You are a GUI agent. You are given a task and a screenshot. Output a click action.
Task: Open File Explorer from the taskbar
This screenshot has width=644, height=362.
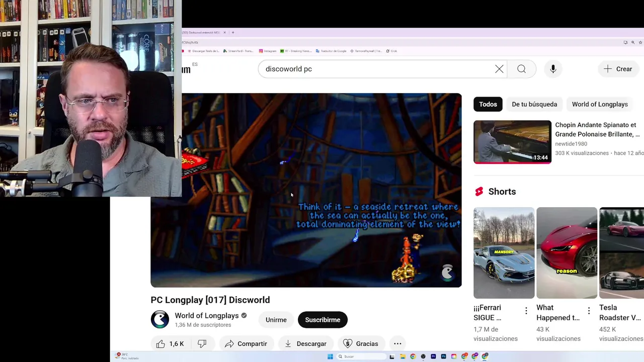403,356
